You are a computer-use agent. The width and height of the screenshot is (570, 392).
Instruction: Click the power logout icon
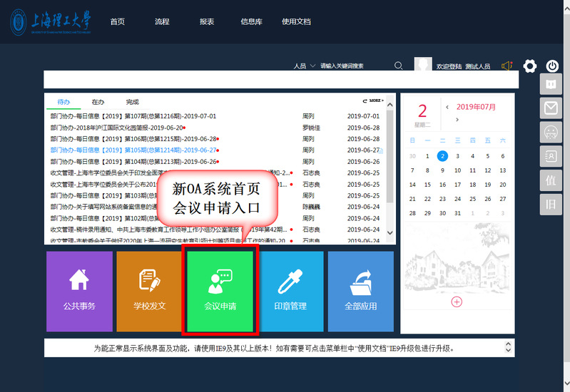click(x=552, y=66)
